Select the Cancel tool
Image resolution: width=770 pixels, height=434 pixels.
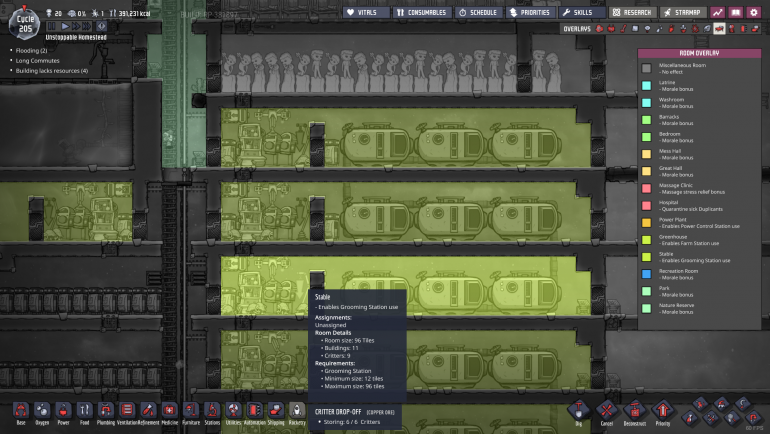click(606, 411)
